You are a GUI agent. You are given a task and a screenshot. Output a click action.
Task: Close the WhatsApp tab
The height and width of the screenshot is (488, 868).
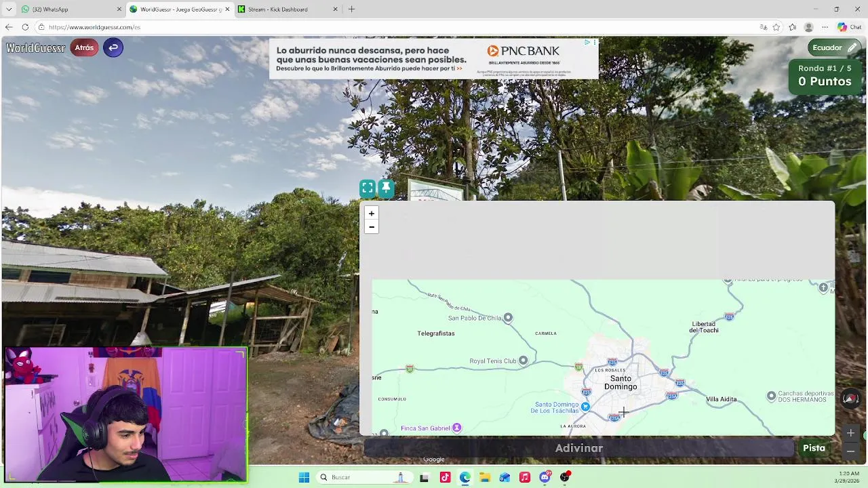coord(119,9)
